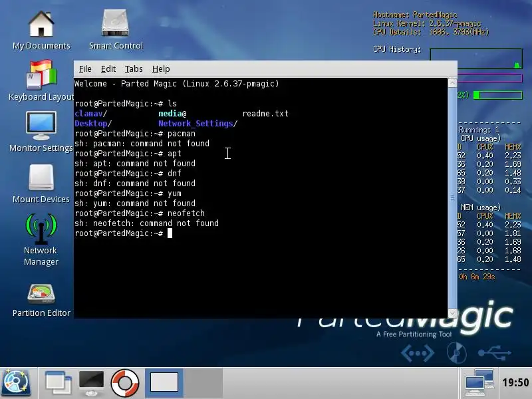Image resolution: width=532 pixels, height=399 pixels.
Task: Click the show desktop windows icon in taskbar
Action: [x=58, y=384]
